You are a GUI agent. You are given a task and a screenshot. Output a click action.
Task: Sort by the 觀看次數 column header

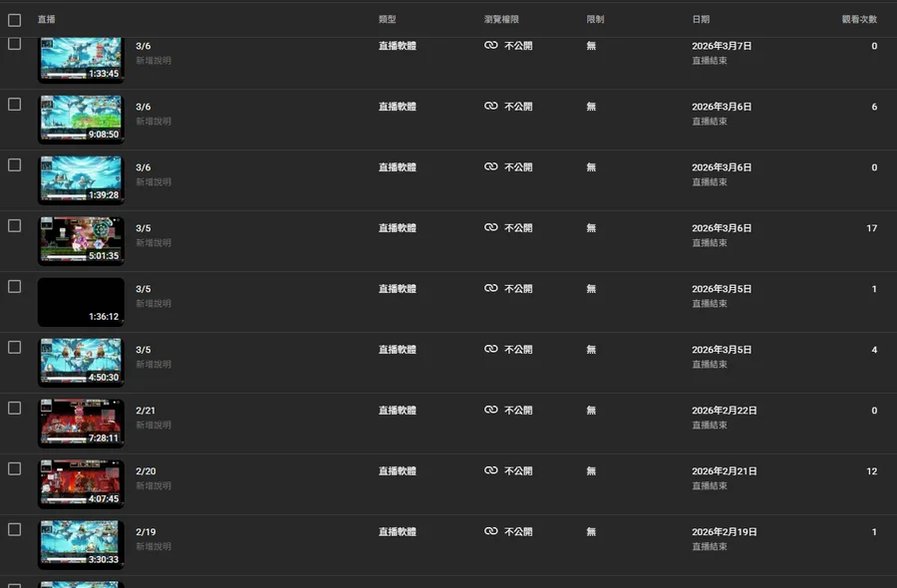click(x=859, y=20)
